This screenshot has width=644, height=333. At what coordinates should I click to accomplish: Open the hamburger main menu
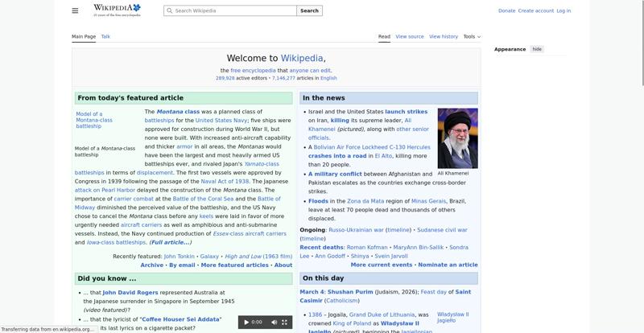click(75, 10)
